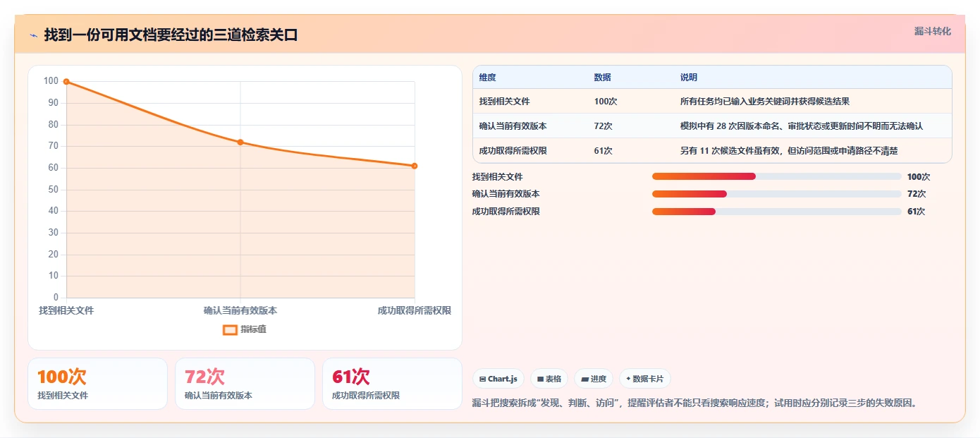980x438 pixels.
Task: Click the 指标值 legend label
Action: [253, 329]
